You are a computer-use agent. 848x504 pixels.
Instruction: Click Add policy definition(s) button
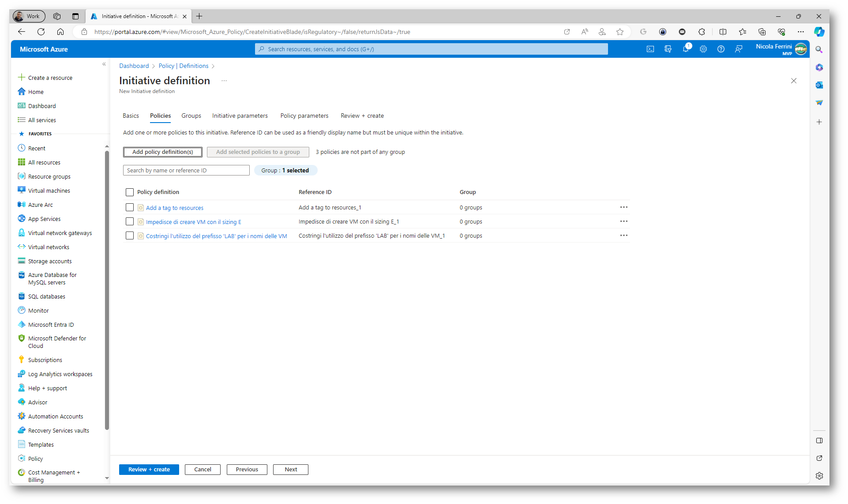click(162, 152)
